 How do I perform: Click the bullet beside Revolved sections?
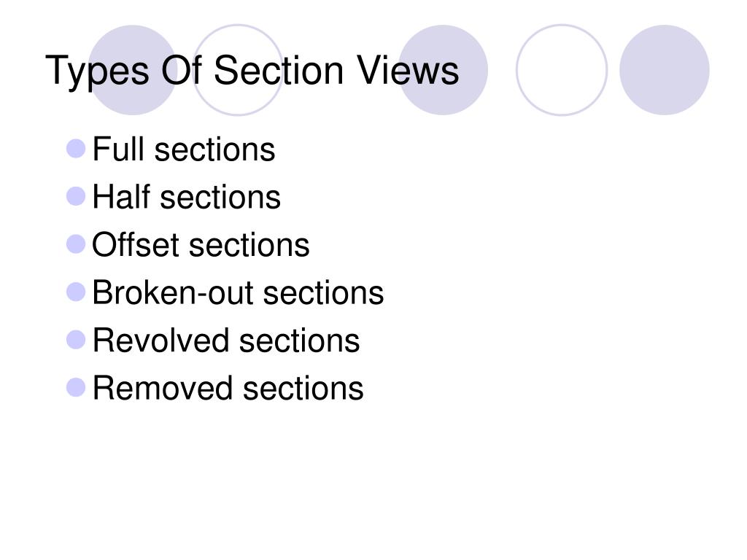click(76, 340)
